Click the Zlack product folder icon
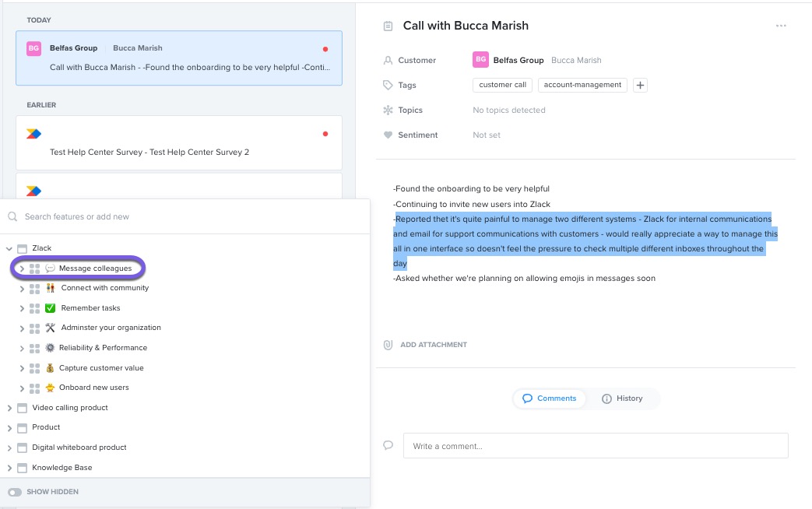Viewport: 812px width, 509px height. [23, 248]
